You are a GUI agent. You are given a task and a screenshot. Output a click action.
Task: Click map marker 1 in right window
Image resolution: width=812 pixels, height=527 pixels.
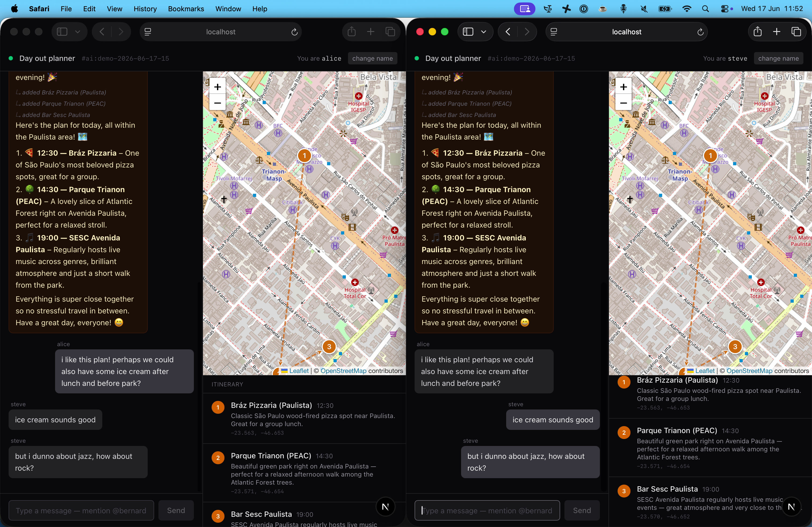point(710,156)
